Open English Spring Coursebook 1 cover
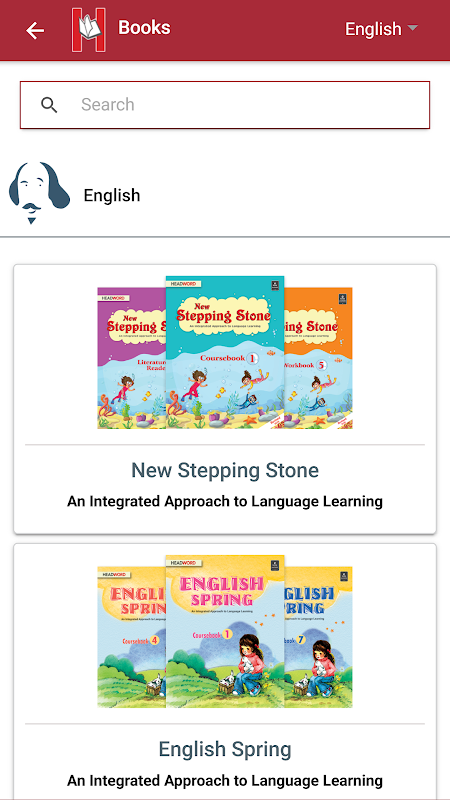This screenshot has height=800, width=450. pyautogui.click(x=225, y=631)
